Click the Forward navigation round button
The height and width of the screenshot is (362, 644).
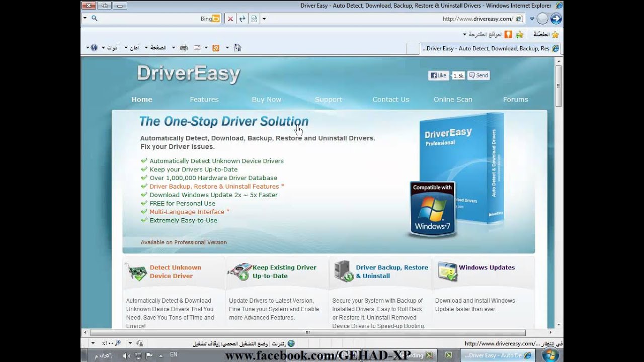coord(542,19)
